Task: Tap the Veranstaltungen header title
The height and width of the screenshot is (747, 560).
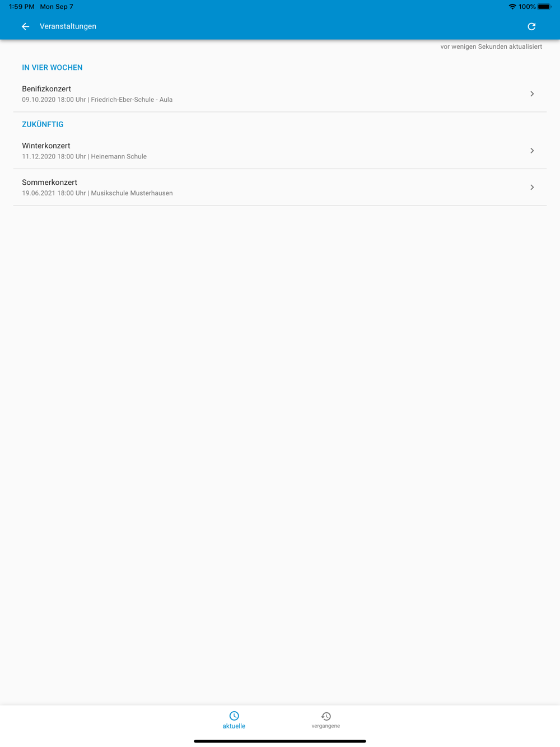Action: click(x=68, y=26)
